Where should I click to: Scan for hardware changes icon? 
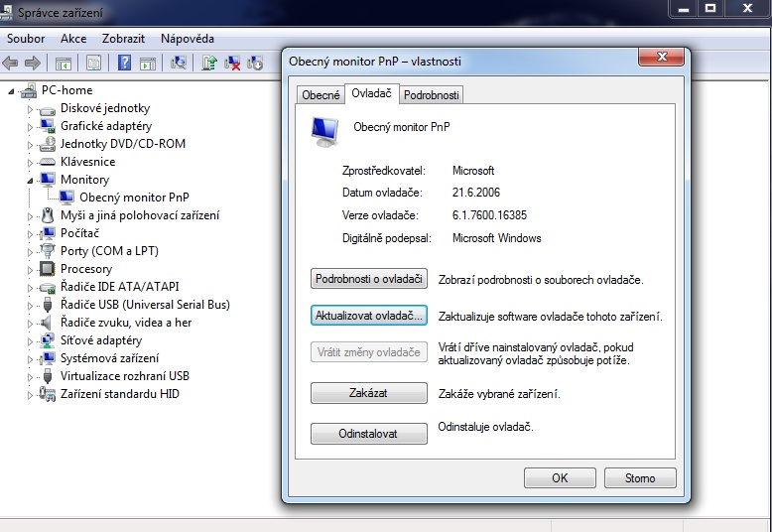(179, 63)
